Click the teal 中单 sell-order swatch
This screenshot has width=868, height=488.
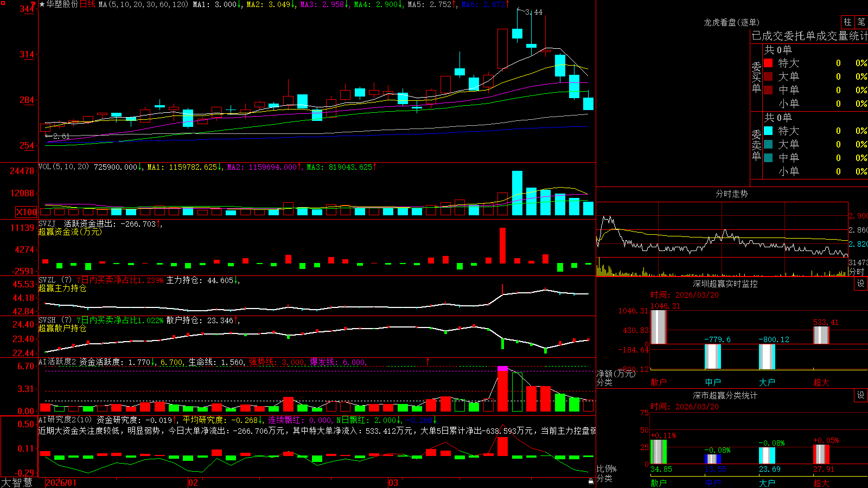768,158
